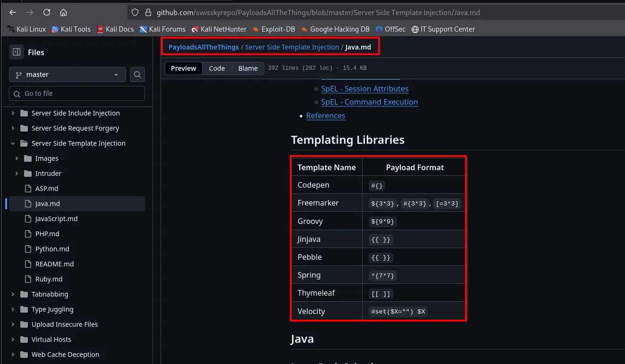Expand the Type Juggling folder
Screen dimensions: 625x364
[13, 309]
